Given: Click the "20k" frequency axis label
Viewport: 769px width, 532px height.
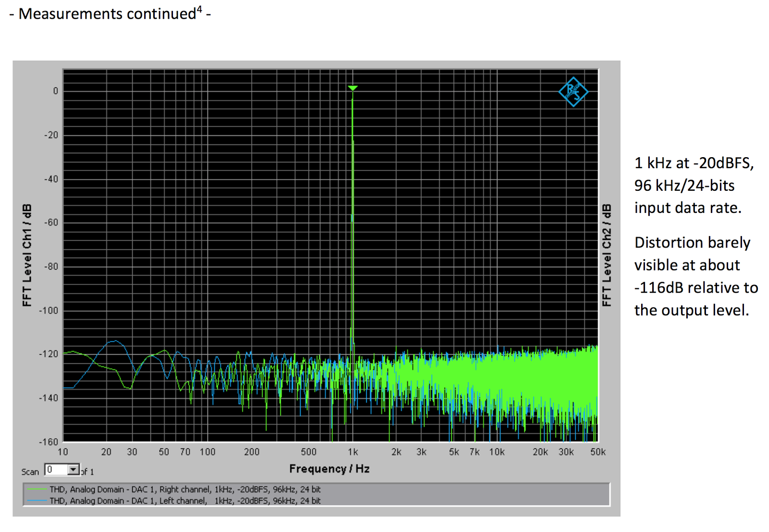Looking at the screenshot, I should (540, 452).
